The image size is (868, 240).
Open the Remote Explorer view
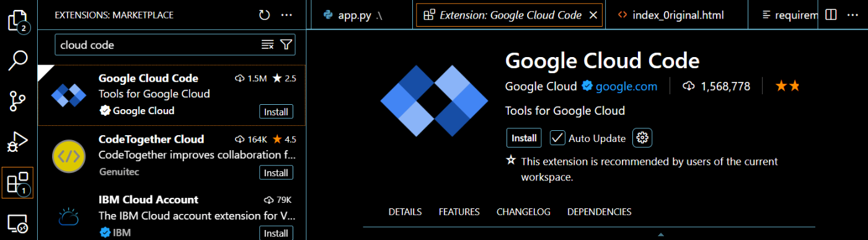point(18,223)
